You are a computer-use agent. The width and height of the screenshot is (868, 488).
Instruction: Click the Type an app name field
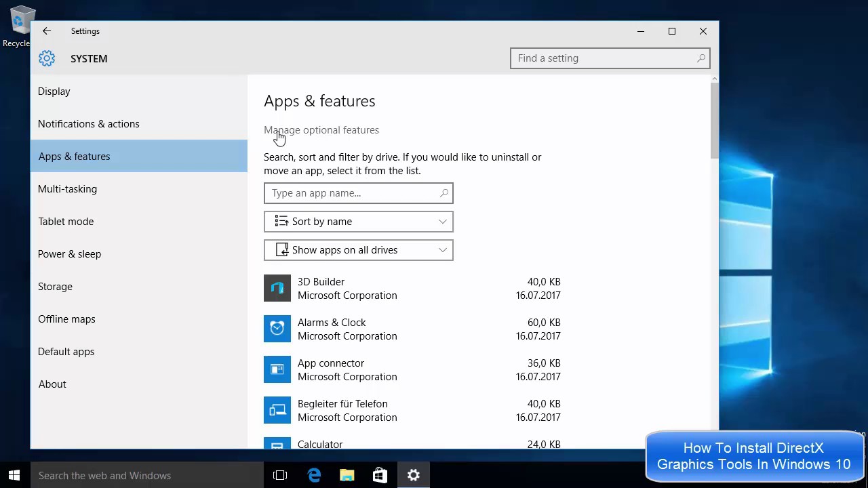click(x=359, y=193)
